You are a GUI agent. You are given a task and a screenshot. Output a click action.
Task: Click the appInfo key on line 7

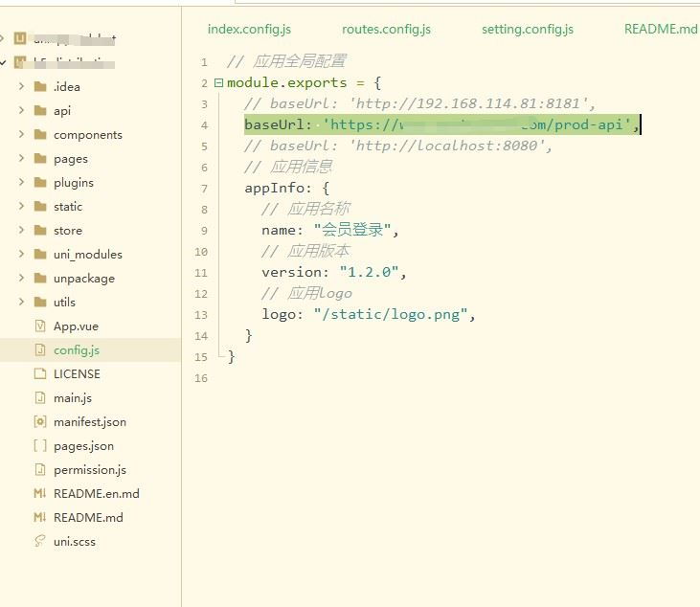pos(274,188)
